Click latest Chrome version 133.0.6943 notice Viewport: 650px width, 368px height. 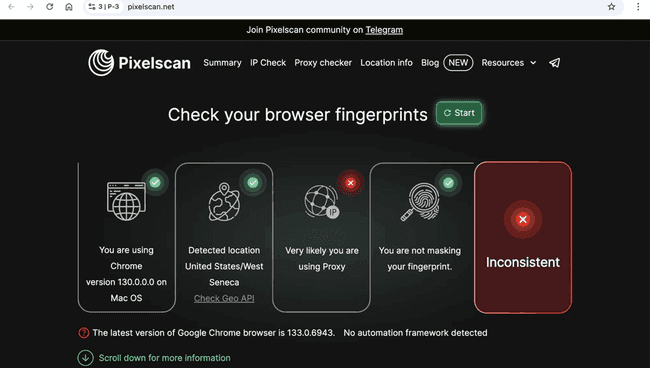pyautogui.click(x=213, y=333)
